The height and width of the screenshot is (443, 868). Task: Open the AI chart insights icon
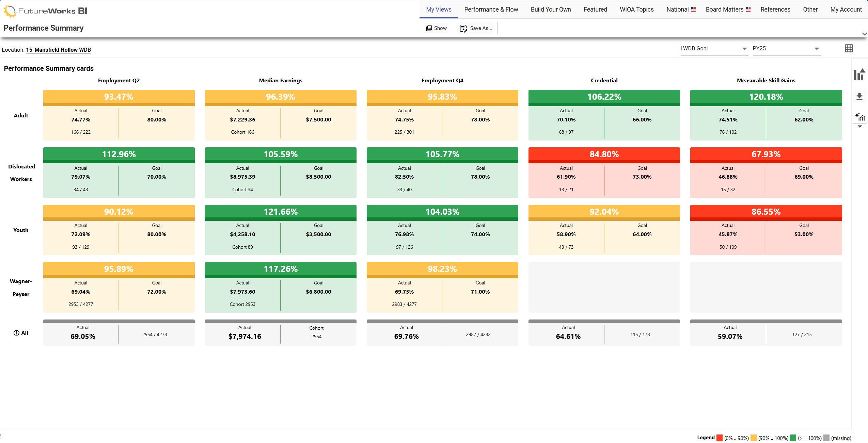[x=860, y=117]
